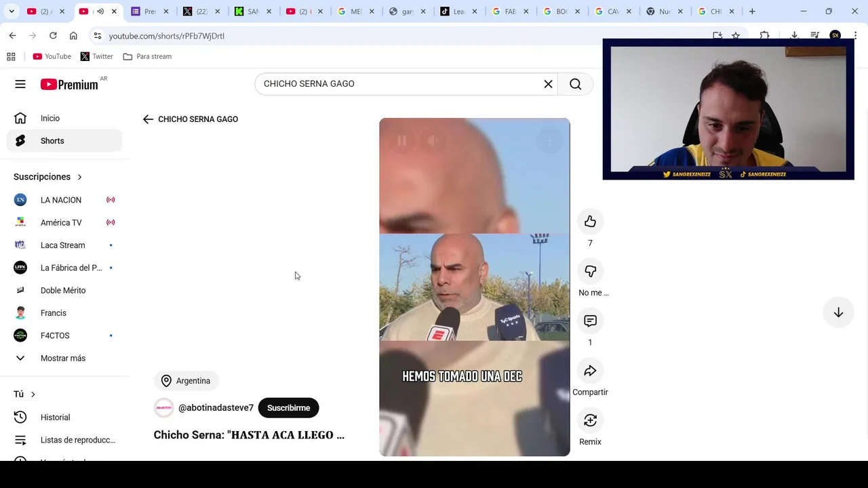This screenshot has width=868, height=488.
Task: Open the Twitter bookmark in the bookmarks bar
Action: coord(97,56)
